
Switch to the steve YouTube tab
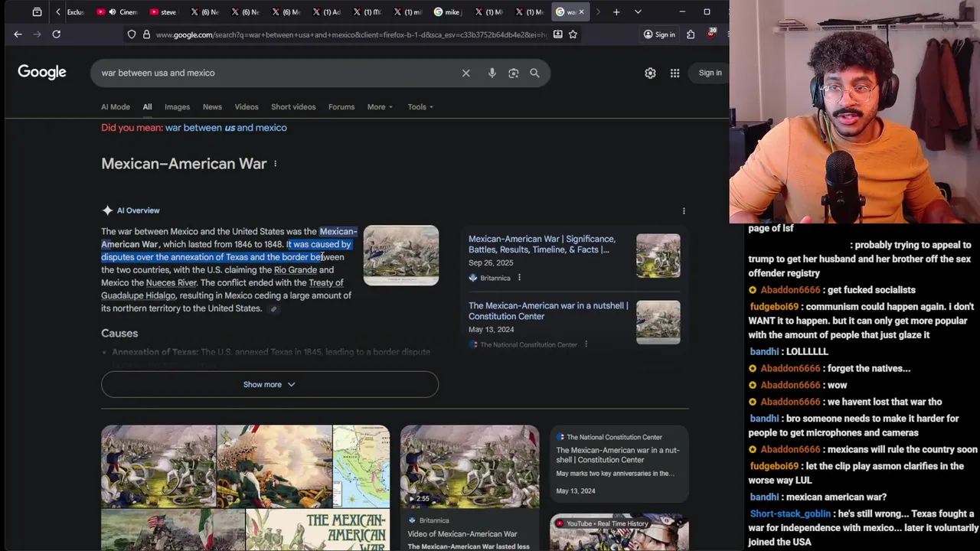[x=164, y=12]
